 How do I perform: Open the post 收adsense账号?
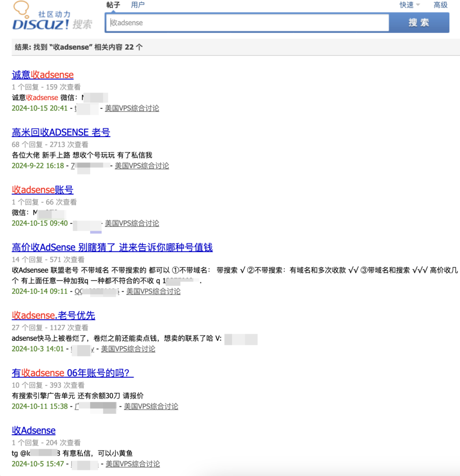(x=42, y=190)
